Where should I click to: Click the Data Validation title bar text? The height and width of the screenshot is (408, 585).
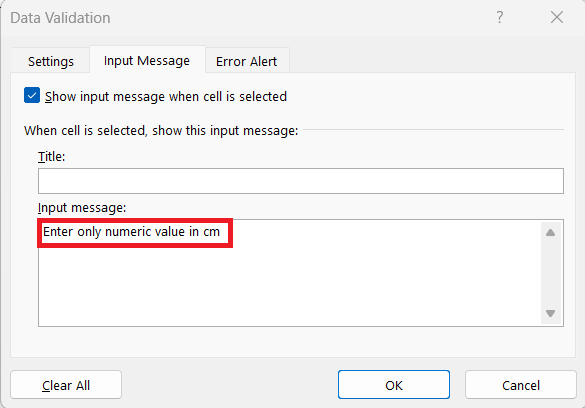(x=60, y=18)
